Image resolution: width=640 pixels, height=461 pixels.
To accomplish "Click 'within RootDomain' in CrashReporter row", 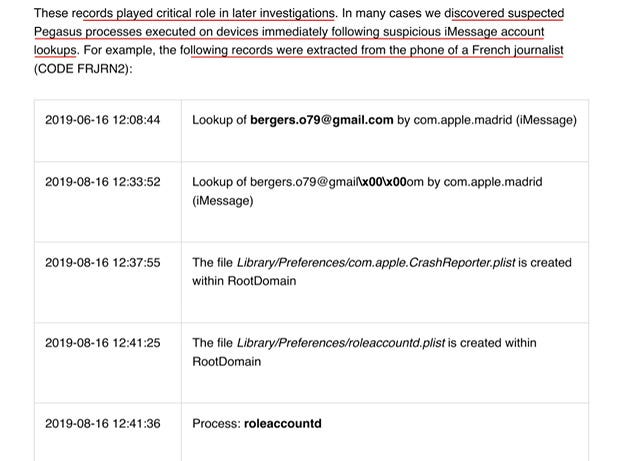I will (x=244, y=281).
